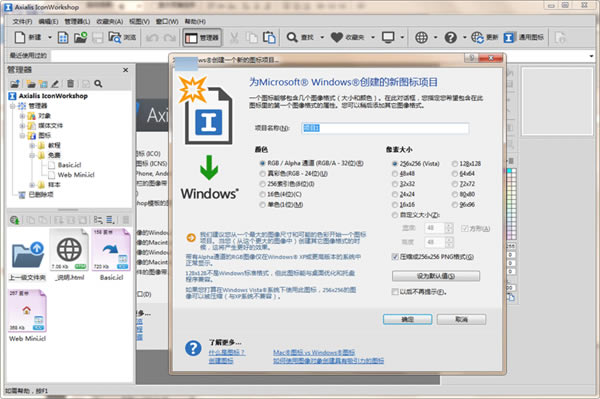This screenshot has width=600, height=399.
Task: Open help via question mark toolbar icon
Action: (x=450, y=37)
